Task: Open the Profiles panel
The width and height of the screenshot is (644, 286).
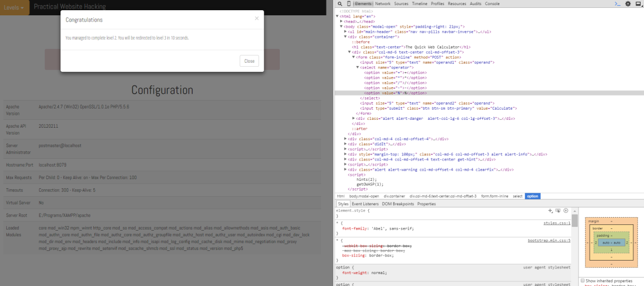Action: pos(437,4)
